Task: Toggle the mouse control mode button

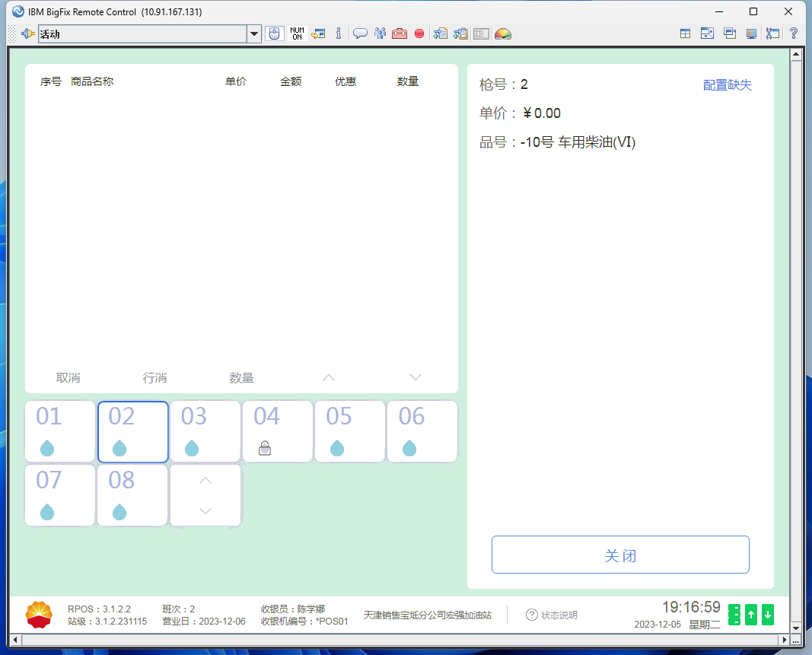Action: tap(275, 33)
